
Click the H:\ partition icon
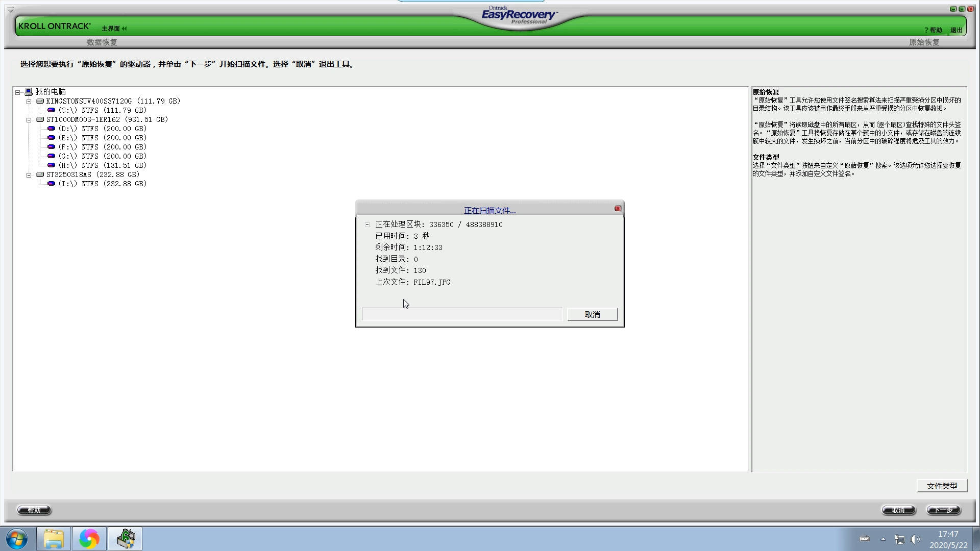pos(51,165)
